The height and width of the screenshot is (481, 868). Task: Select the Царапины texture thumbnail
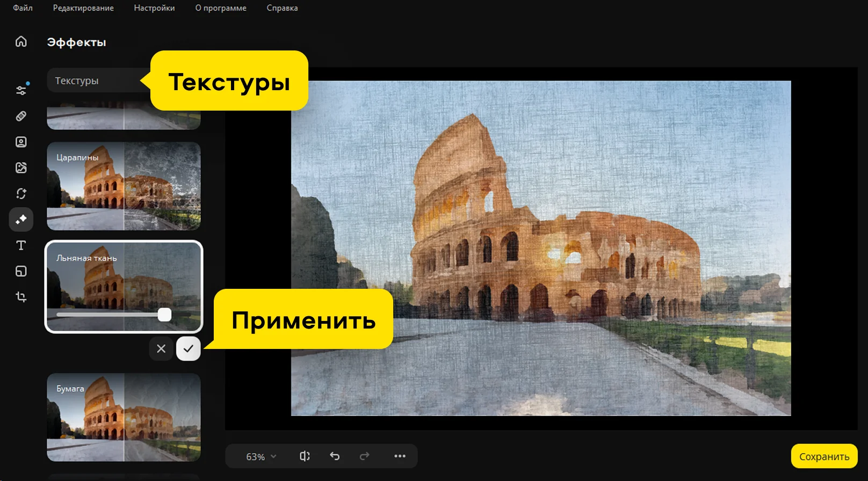tap(124, 186)
